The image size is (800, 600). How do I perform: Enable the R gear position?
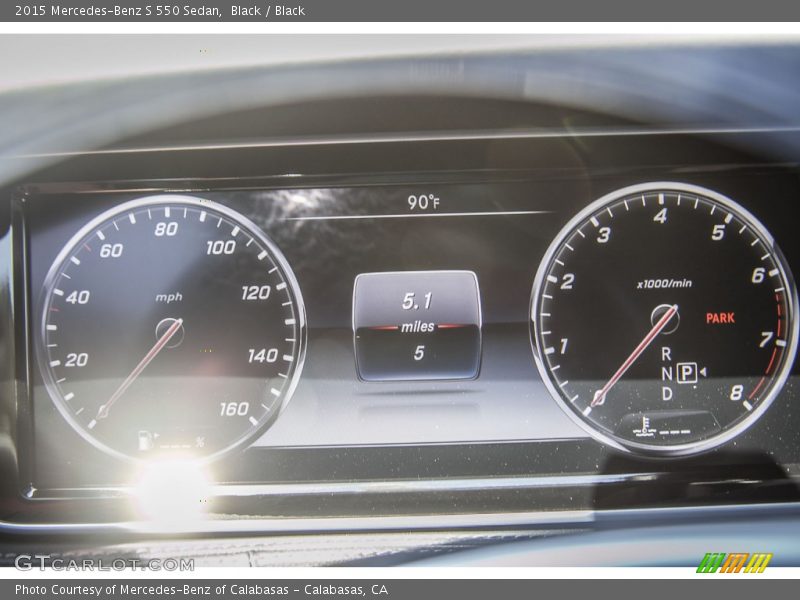coord(666,353)
